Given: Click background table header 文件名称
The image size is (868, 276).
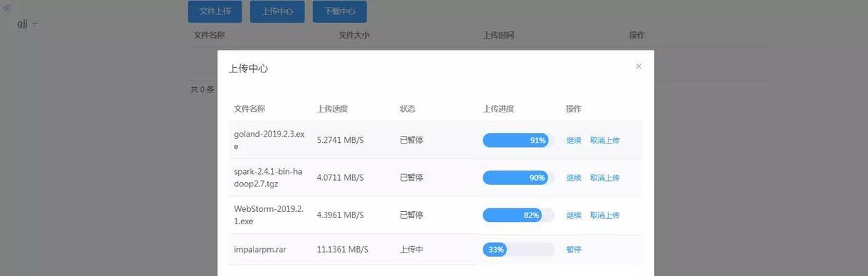Looking at the screenshot, I should tap(209, 35).
